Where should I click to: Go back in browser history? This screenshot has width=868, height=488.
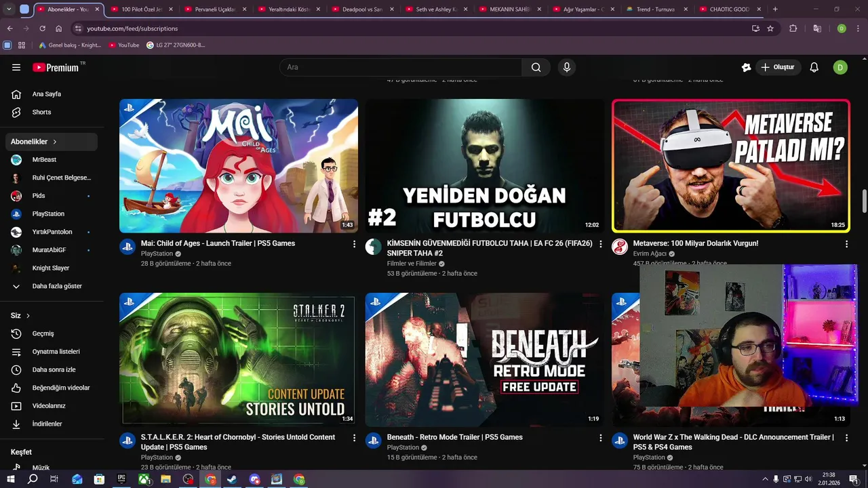[x=9, y=28]
